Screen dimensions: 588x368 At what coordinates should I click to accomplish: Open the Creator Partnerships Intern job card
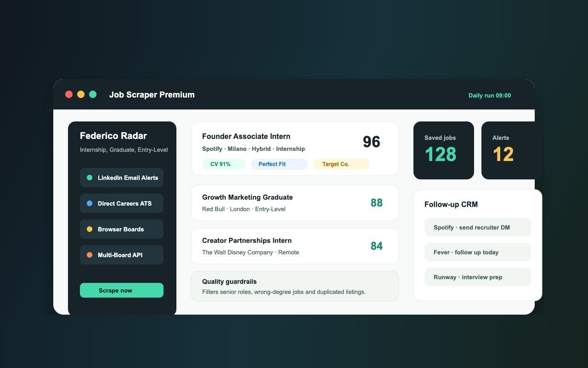[x=295, y=246]
